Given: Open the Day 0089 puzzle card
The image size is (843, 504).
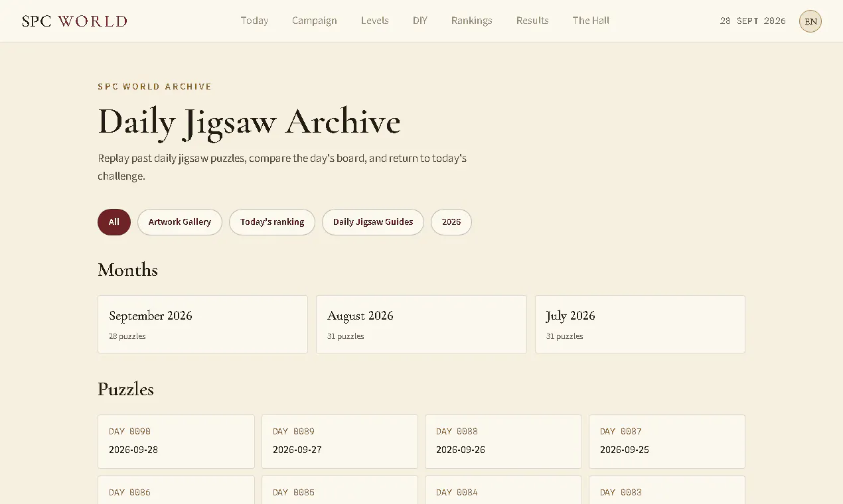Looking at the screenshot, I should pyautogui.click(x=340, y=442).
